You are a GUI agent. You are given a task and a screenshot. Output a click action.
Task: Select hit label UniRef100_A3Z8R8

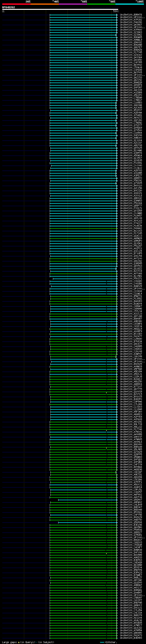pyautogui.click(x=131, y=93)
